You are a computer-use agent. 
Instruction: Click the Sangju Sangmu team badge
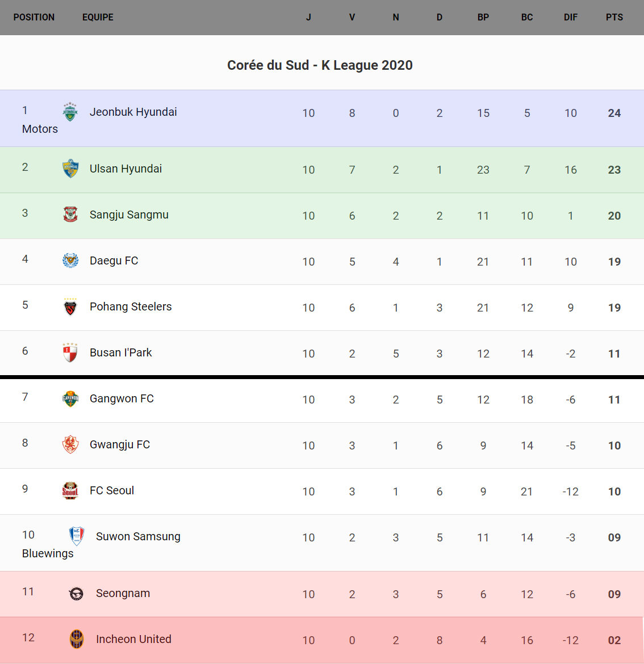pyautogui.click(x=70, y=215)
